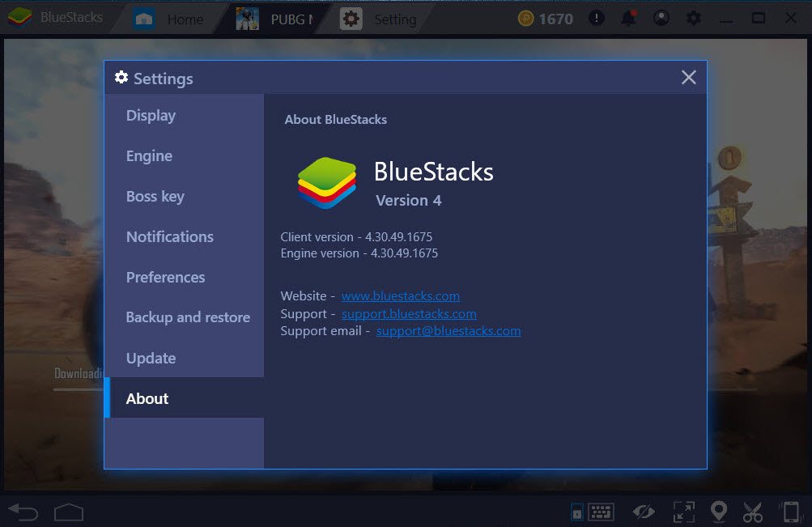The width and height of the screenshot is (812, 527).
Task: Open the keyboard controls icon
Action: (600, 512)
